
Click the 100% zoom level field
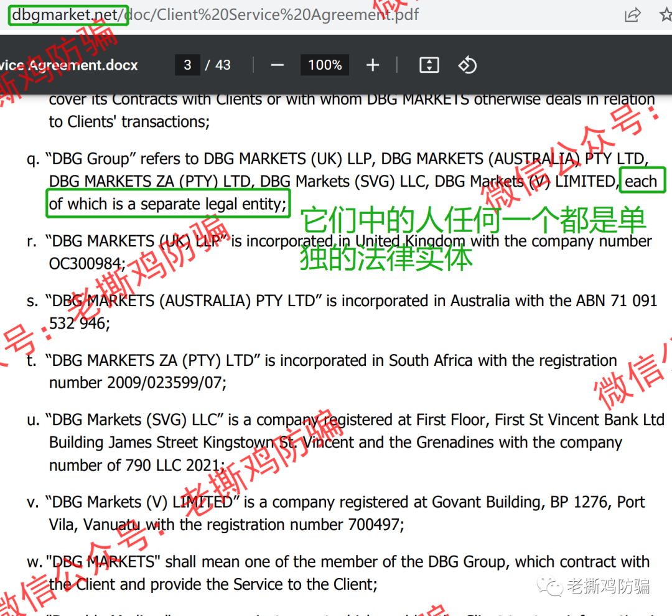tap(325, 65)
